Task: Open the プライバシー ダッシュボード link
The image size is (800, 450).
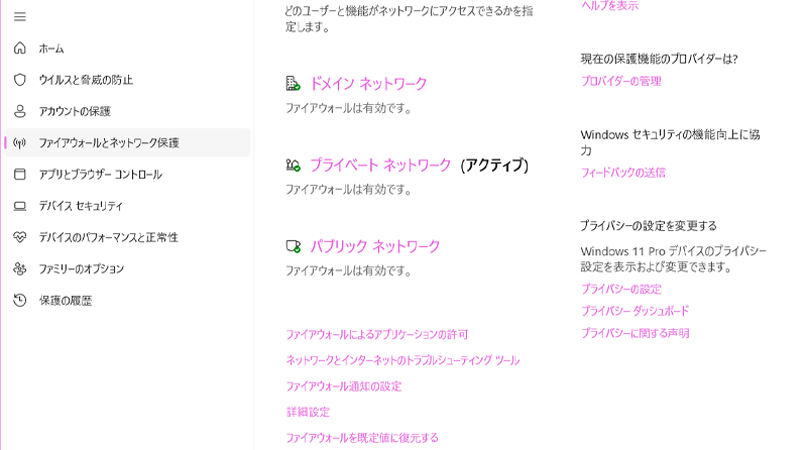Action: [x=635, y=311]
